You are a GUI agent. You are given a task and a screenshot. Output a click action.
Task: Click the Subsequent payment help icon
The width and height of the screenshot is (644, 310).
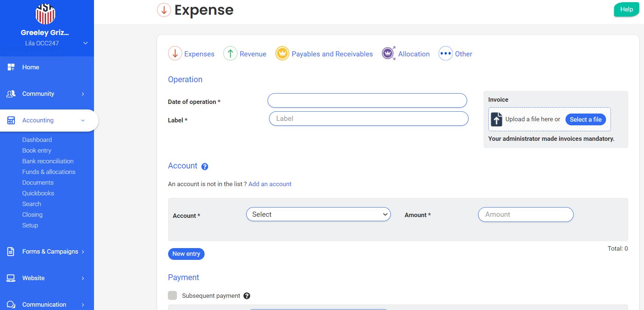pos(247,296)
